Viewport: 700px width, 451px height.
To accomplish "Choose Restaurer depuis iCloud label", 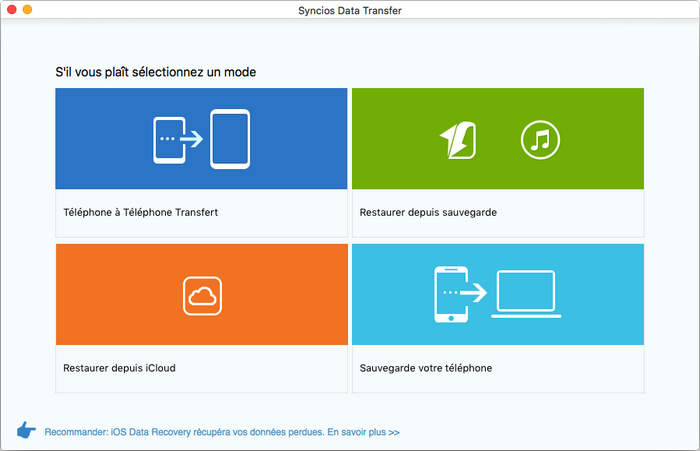I will [119, 368].
